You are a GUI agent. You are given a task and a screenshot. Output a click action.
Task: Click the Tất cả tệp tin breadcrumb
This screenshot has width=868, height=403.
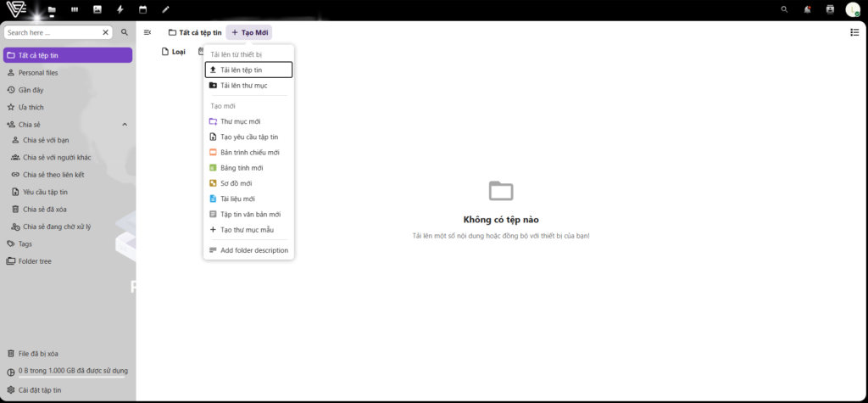point(195,33)
